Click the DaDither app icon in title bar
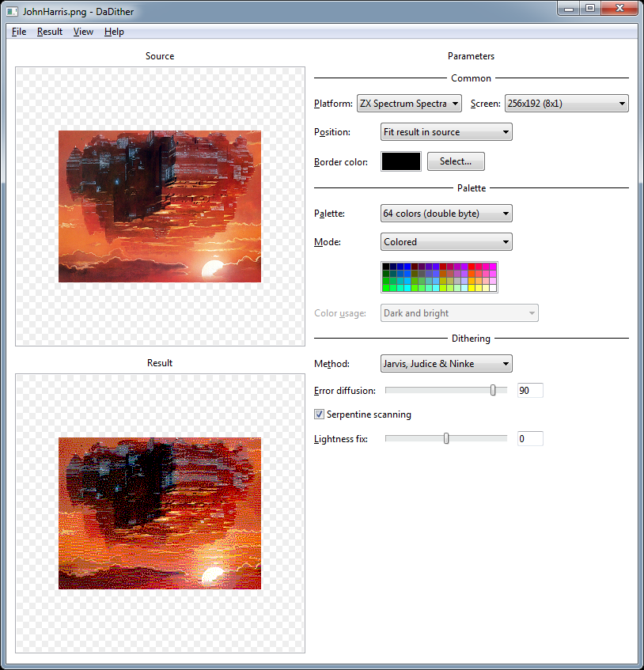 12,12
